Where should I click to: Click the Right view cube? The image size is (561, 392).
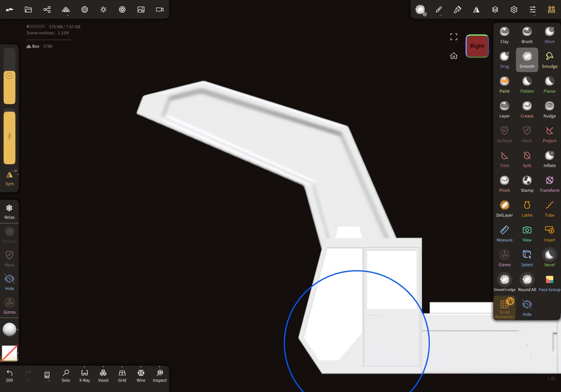tap(477, 46)
